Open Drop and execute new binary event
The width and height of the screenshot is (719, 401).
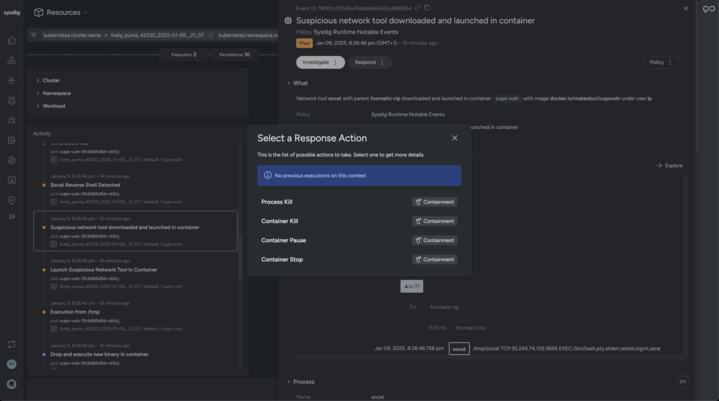tap(99, 354)
